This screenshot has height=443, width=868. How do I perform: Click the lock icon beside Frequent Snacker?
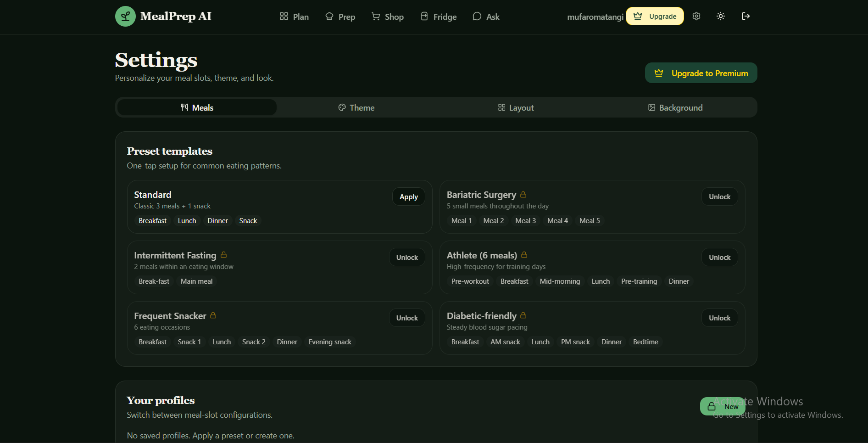tap(213, 315)
